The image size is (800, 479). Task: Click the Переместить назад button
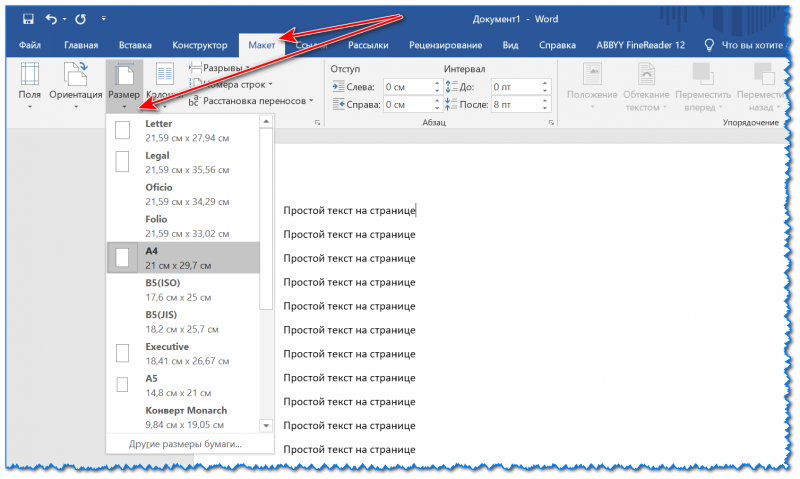point(762,86)
